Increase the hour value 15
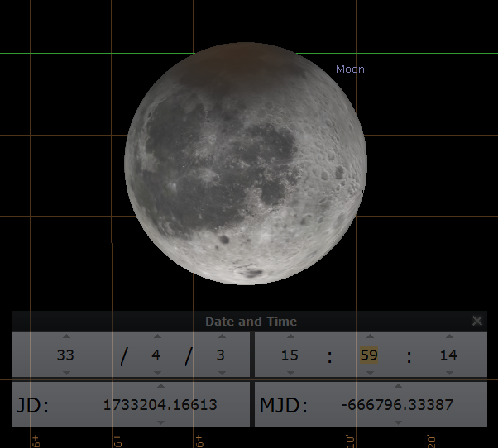 (290, 336)
